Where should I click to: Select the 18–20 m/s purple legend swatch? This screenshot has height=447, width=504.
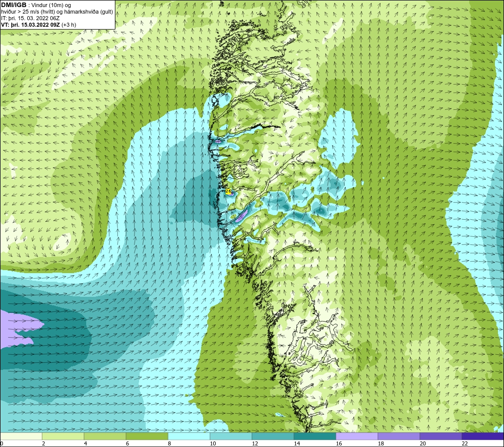tap(399, 436)
